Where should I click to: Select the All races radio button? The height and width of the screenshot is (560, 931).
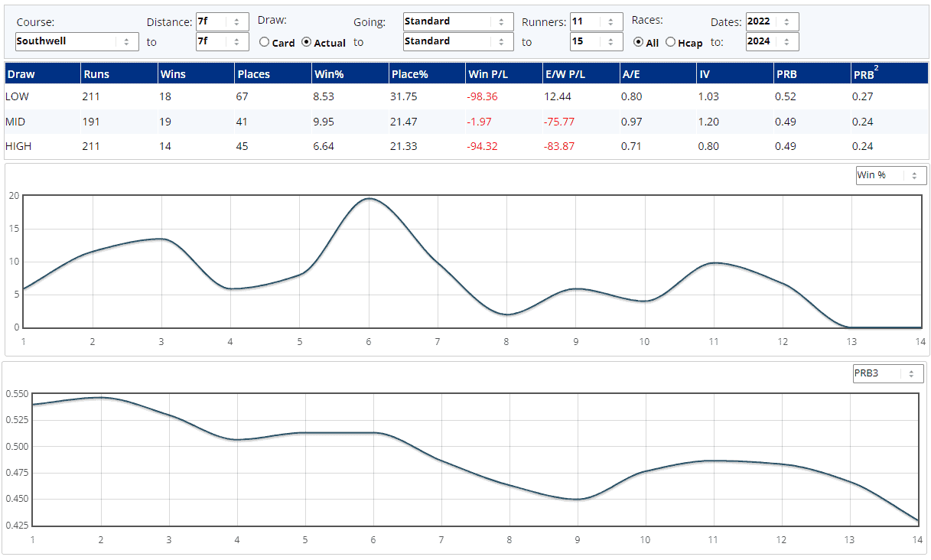[639, 43]
